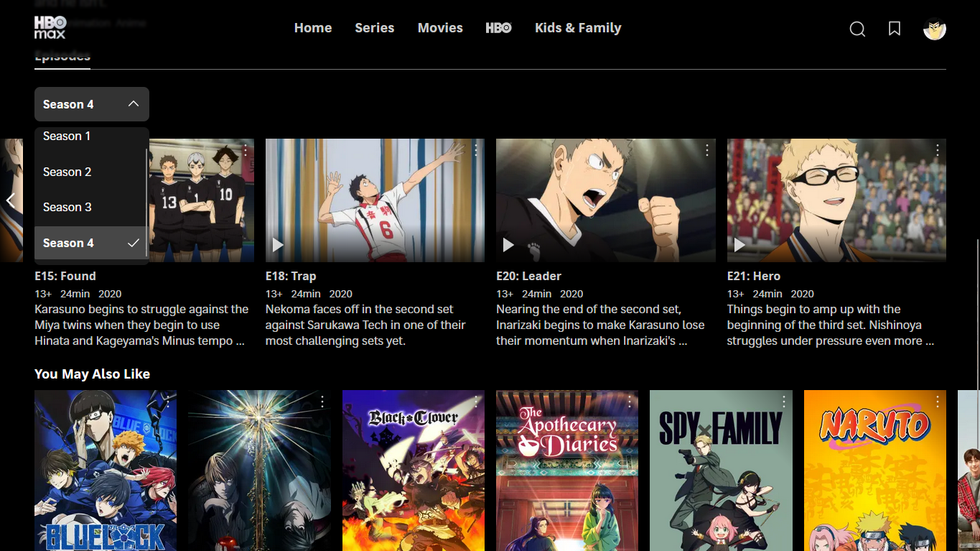Choose Season 2 from the season list
The width and height of the screenshot is (980, 551).
coord(90,172)
